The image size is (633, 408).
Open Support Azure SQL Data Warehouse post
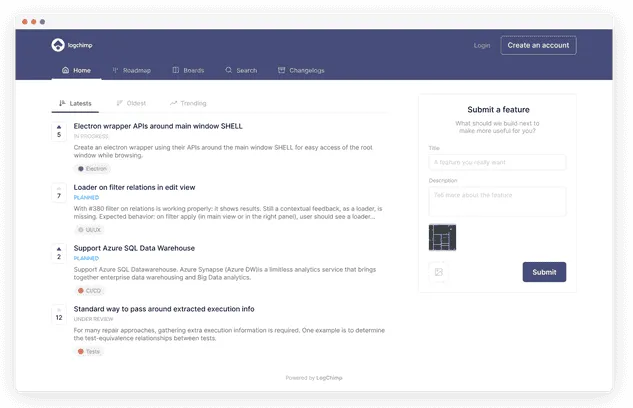134,248
